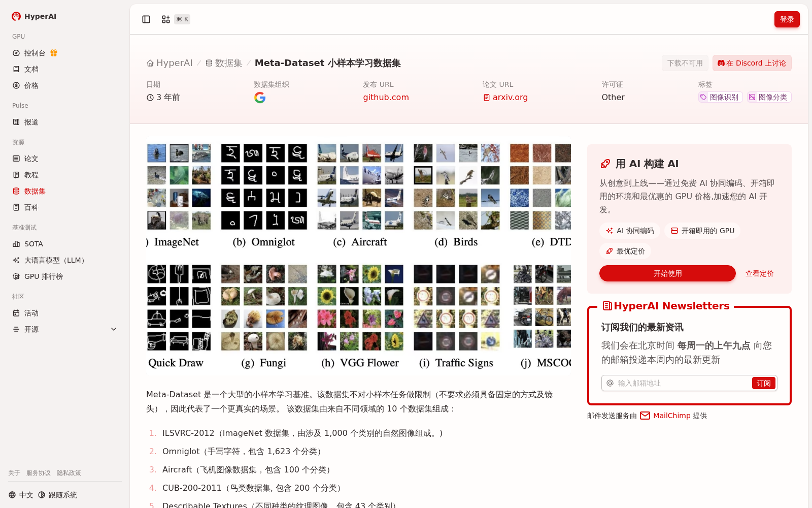Click the 最优定价 chip

pyautogui.click(x=625, y=251)
